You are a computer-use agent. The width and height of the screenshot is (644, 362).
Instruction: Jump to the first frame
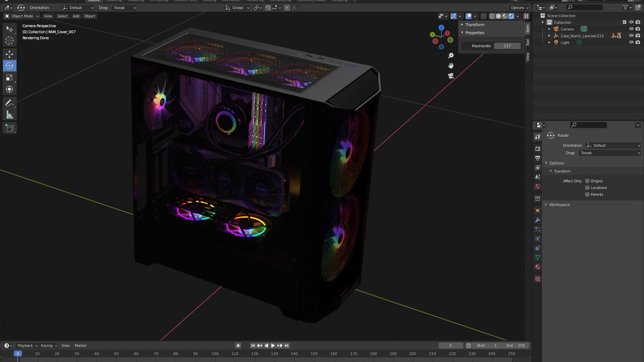click(253, 346)
